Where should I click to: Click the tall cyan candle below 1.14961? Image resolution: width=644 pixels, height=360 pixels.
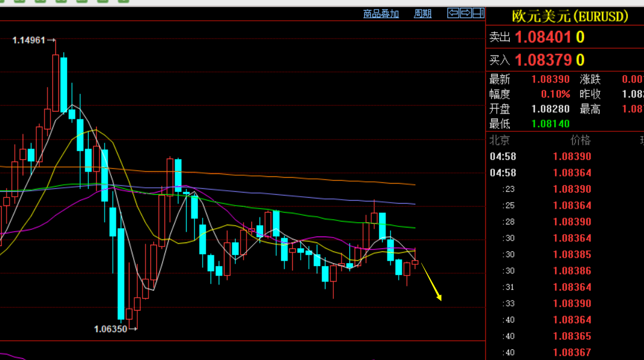[64, 85]
